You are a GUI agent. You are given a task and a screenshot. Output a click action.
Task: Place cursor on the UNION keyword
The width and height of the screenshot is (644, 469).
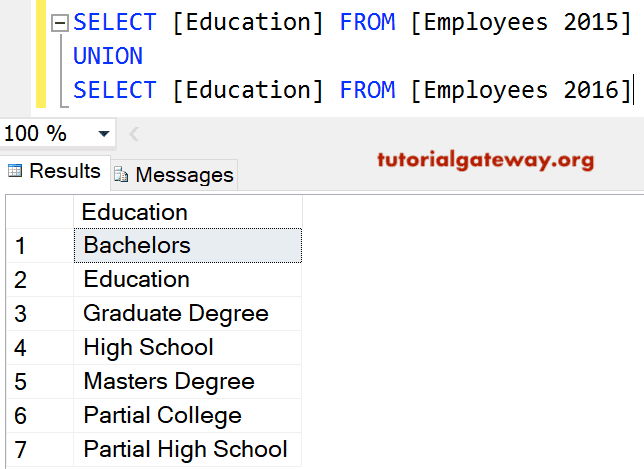coord(108,56)
